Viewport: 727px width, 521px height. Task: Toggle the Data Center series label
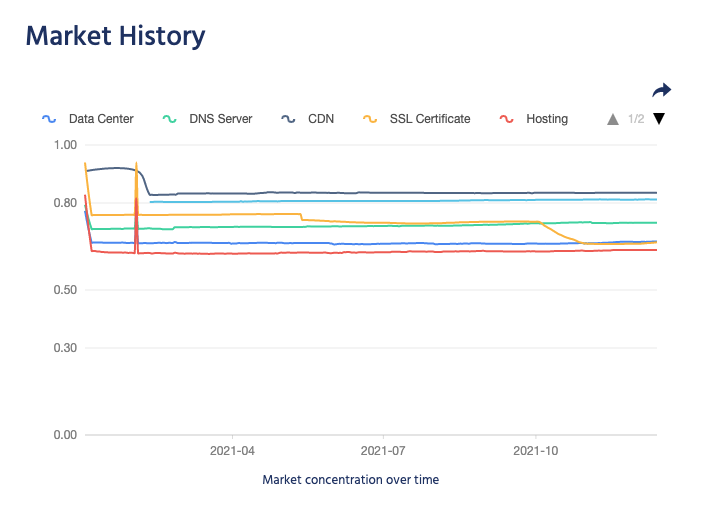101,119
